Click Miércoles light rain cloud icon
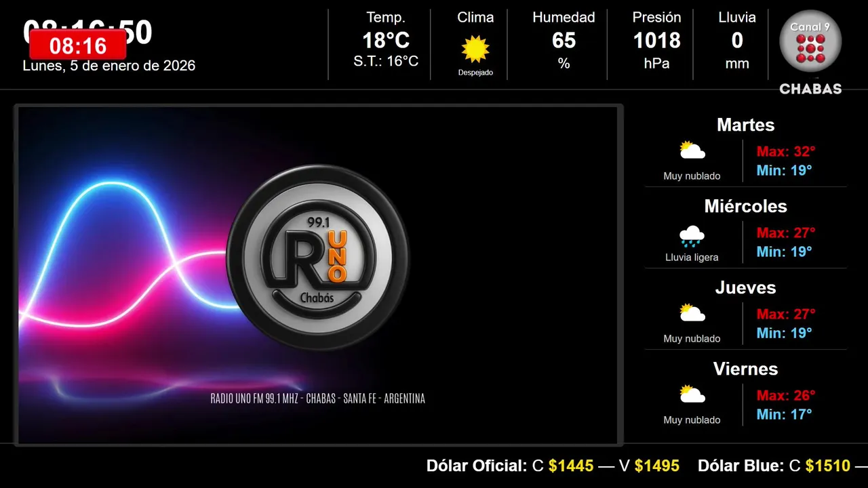The image size is (868, 488). [x=692, y=236]
